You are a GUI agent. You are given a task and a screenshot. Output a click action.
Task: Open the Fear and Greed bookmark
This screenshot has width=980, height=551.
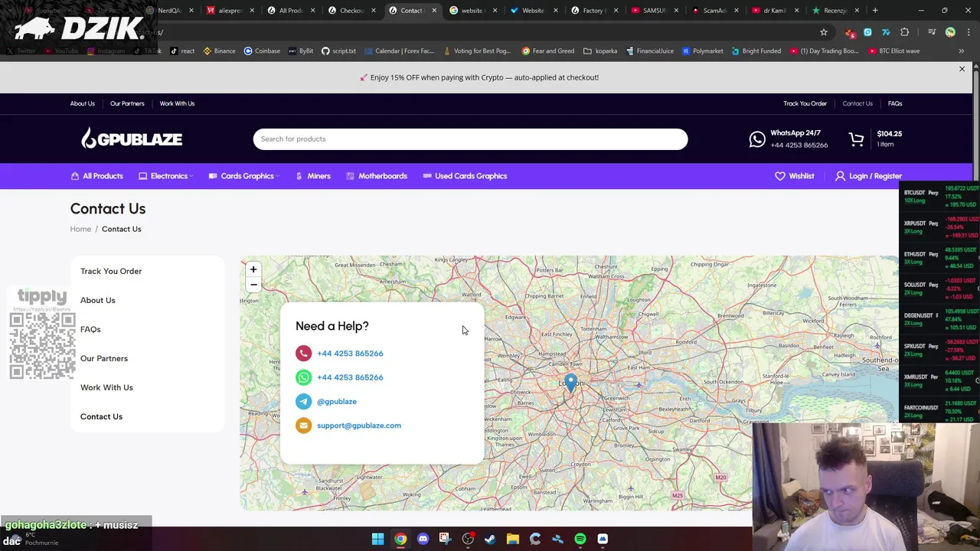[x=547, y=51]
